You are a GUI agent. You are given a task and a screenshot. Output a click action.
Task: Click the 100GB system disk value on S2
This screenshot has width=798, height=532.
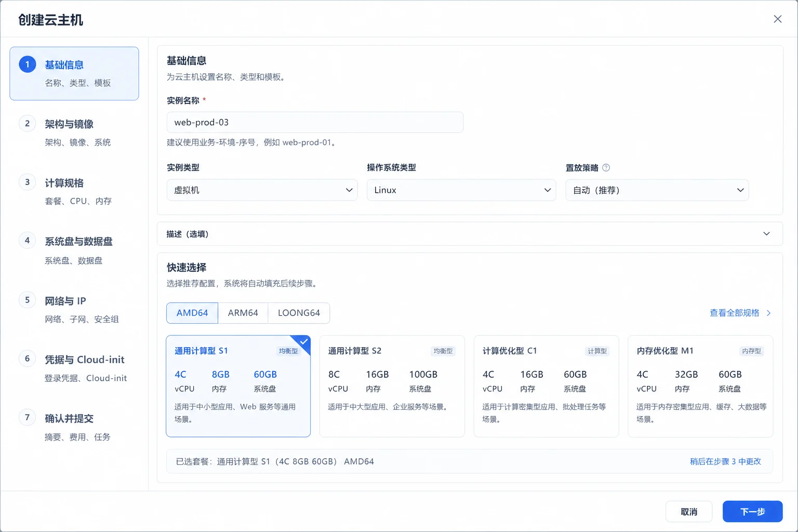[x=423, y=375]
